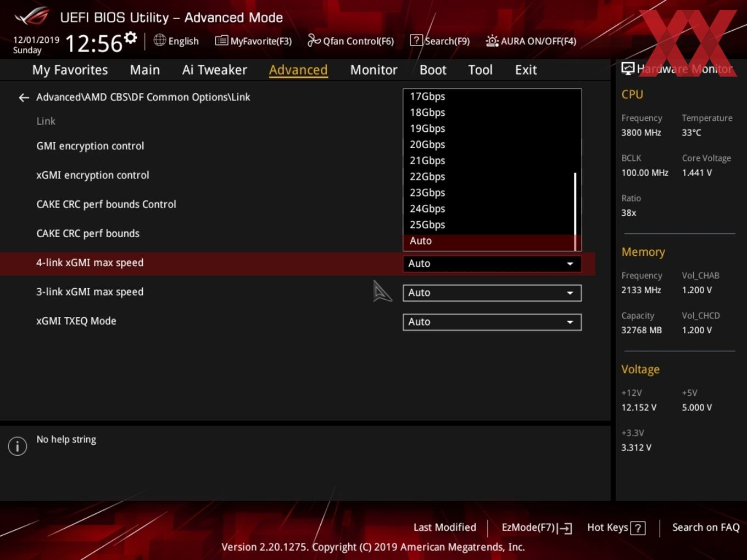Choose 19Gbps from the speed list
The image size is (747, 560).
point(488,128)
